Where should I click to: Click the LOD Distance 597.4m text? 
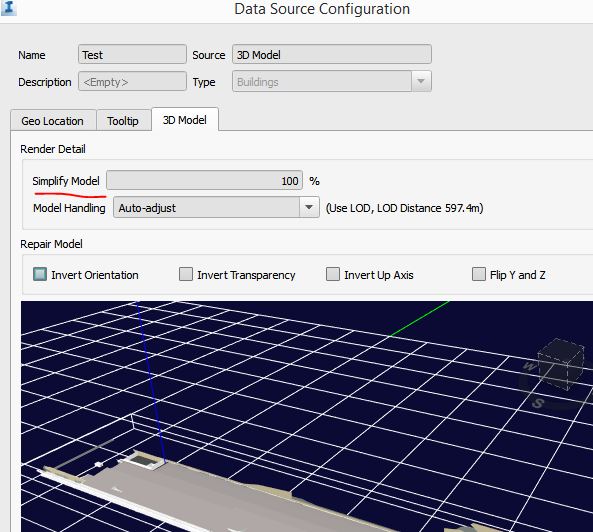(430, 208)
